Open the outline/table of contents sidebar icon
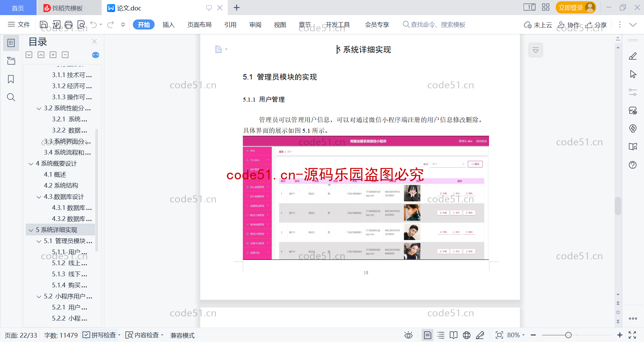 (11, 43)
